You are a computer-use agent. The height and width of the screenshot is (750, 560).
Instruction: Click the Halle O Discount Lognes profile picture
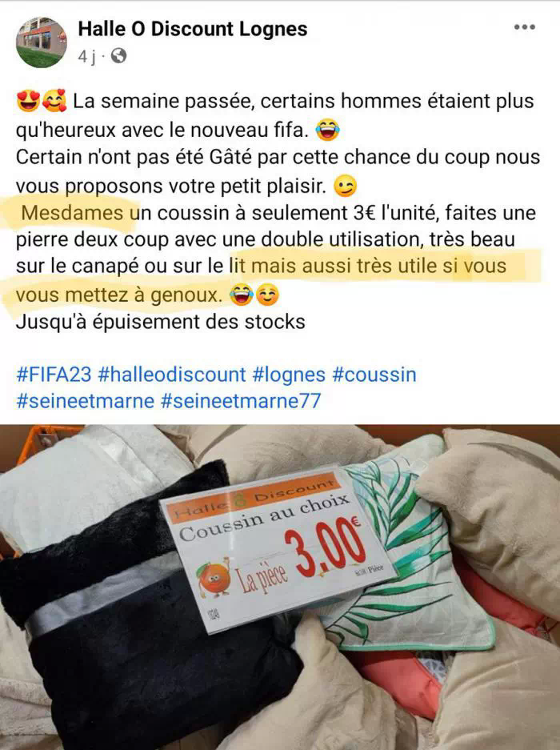[x=42, y=42]
